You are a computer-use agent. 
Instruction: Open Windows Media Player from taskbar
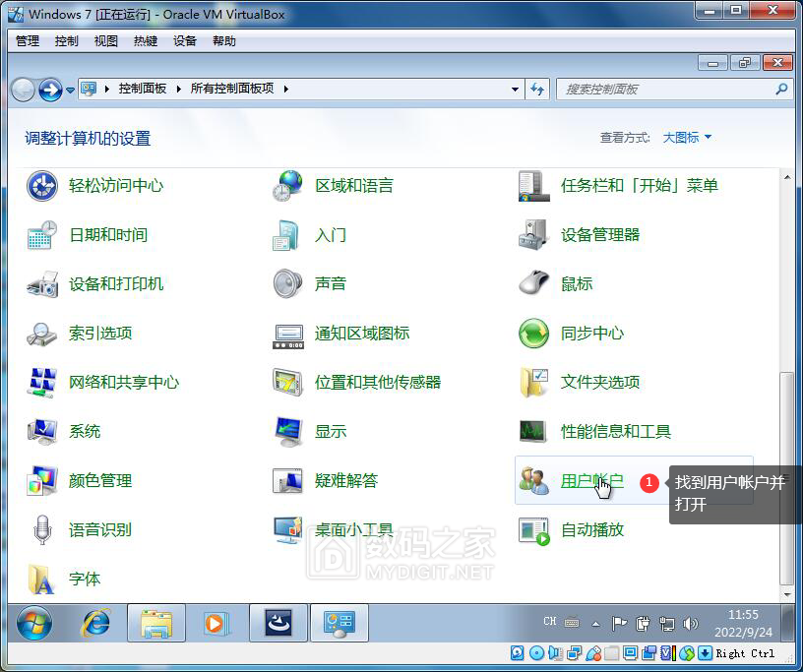pos(216,624)
